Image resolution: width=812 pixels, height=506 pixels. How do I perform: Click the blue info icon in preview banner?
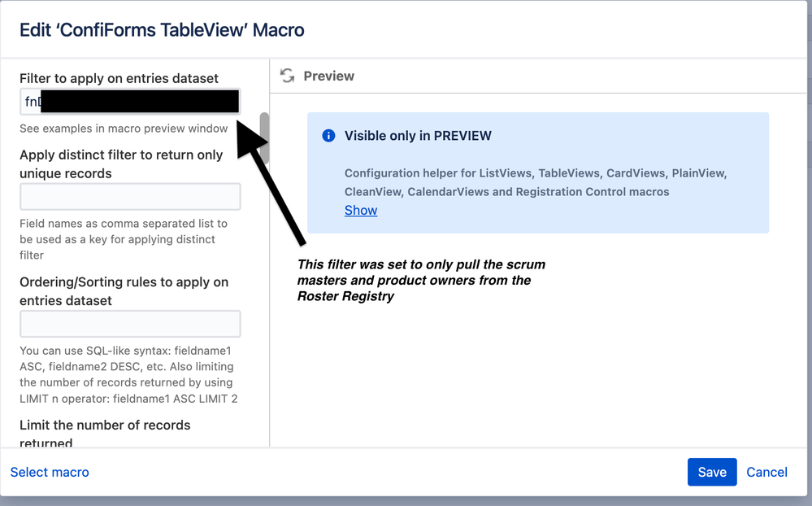pyautogui.click(x=328, y=136)
